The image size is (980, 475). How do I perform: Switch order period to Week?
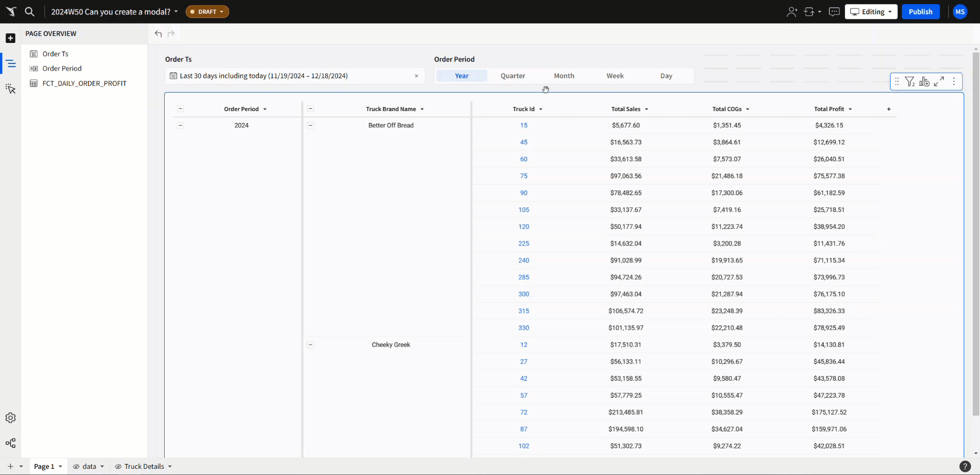point(615,76)
